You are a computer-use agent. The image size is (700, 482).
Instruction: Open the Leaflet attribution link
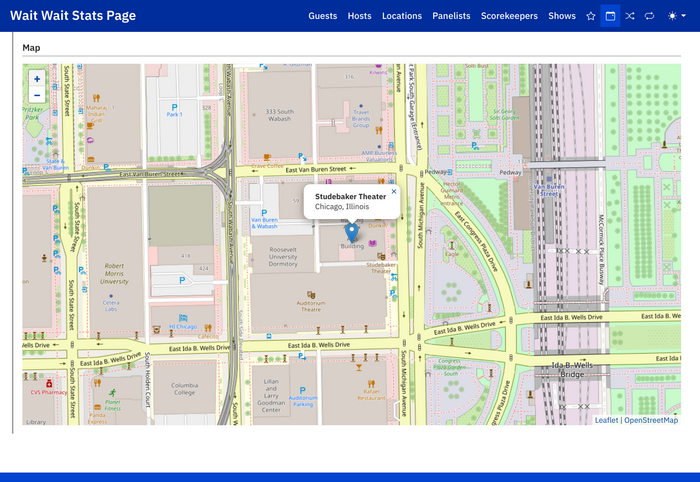606,420
